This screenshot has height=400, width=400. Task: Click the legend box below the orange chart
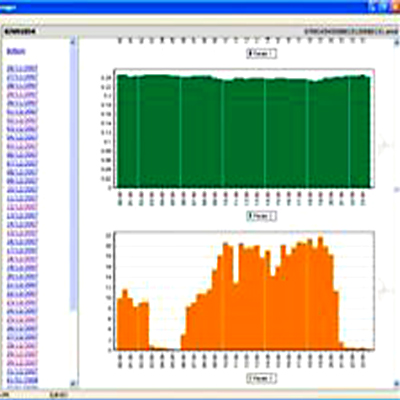(x=261, y=379)
